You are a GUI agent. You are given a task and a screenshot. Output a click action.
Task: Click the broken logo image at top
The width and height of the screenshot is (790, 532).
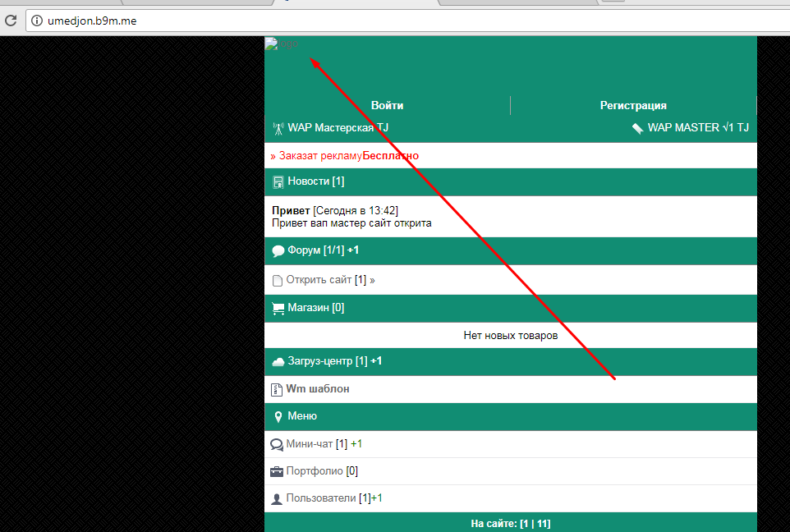pos(281,44)
